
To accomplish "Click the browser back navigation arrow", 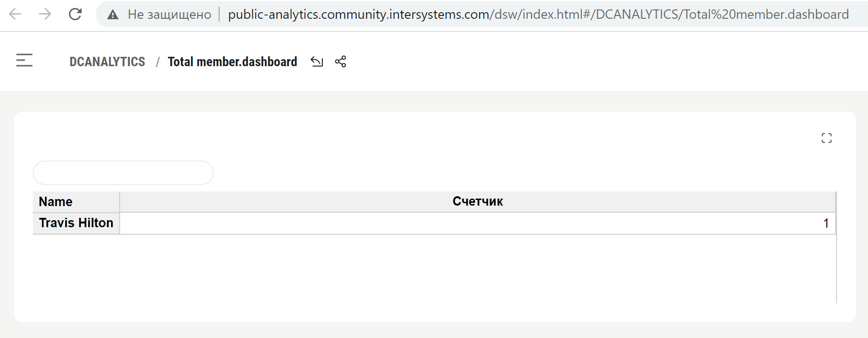I will 15,14.
